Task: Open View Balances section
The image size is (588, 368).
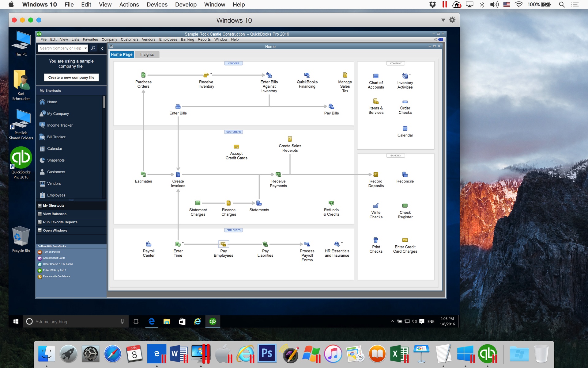Action: [x=71, y=214]
